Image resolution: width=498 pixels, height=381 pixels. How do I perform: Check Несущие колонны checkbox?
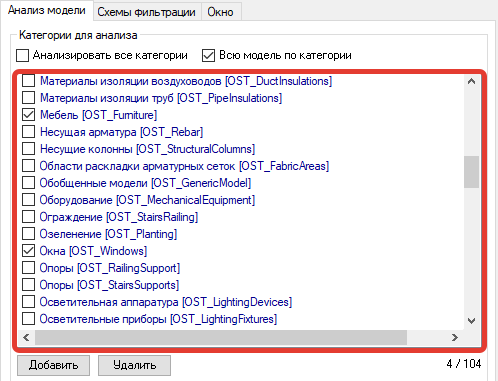tap(28, 149)
